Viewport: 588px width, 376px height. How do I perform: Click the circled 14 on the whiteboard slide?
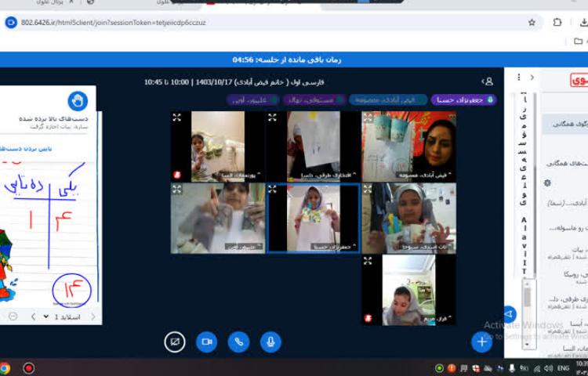click(x=71, y=291)
